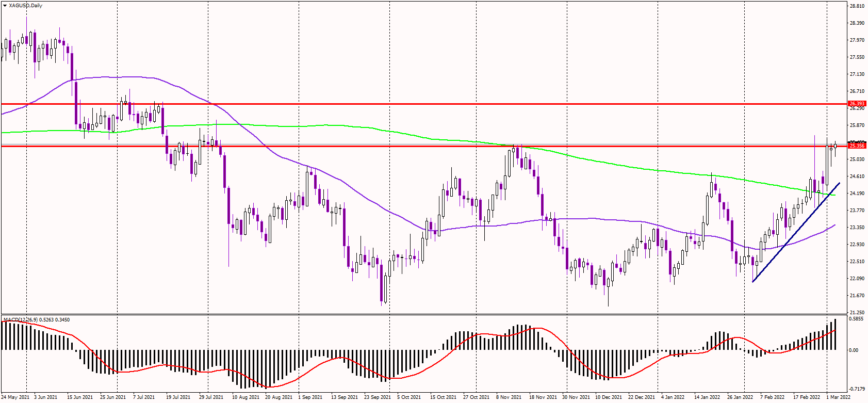868x403 pixels.
Task: Click the 22.090 price axis label
Action: 857,279
